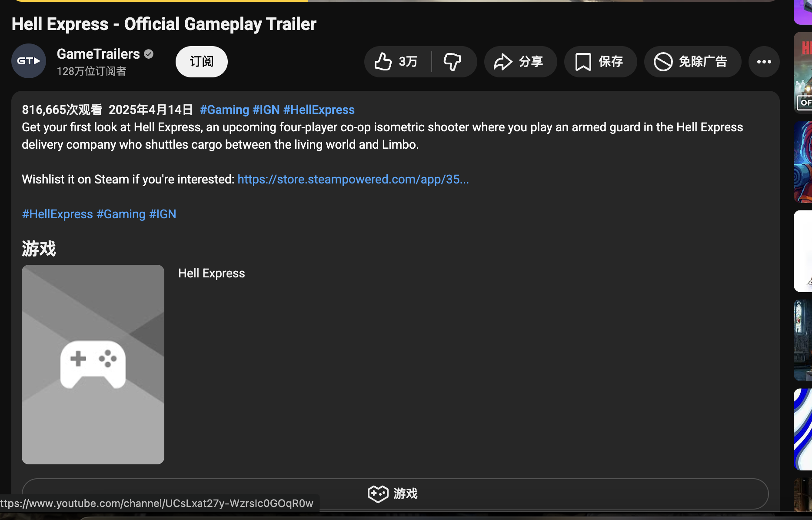812x520 pixels.
Task: Click the bottom #Gaming hashtag
Action: click(x=121, y=214)
